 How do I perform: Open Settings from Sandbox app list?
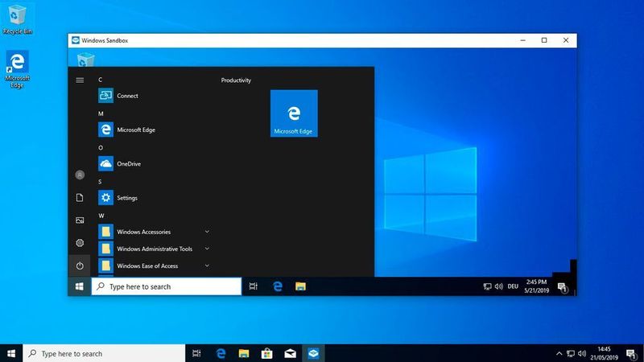(x=154, y=198)
